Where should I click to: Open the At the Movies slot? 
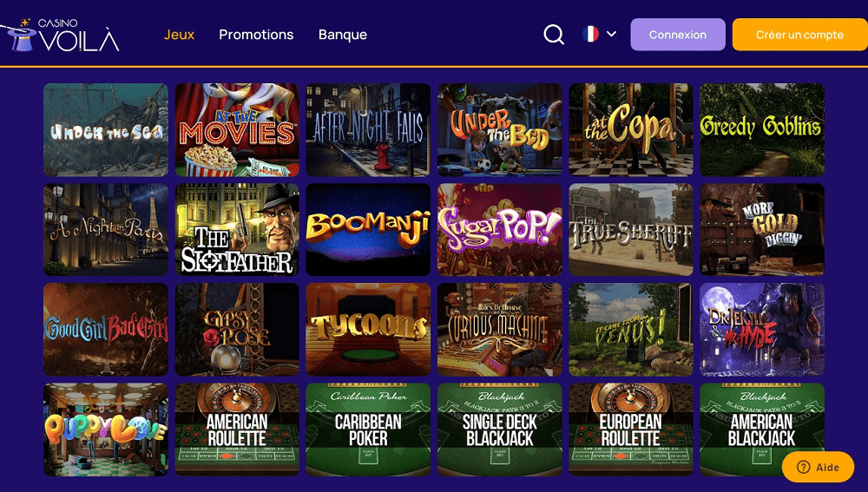coord(237,130)
